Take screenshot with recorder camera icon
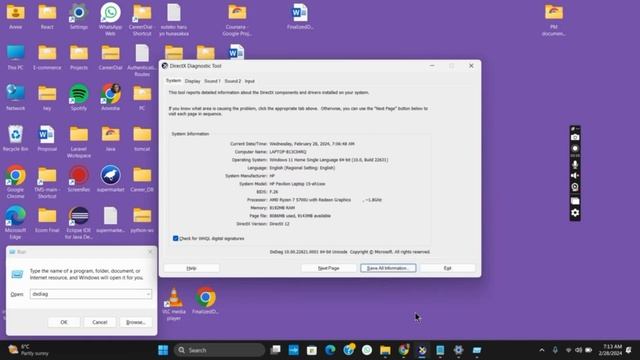This screenshot has width=640, height=360. 575,137
